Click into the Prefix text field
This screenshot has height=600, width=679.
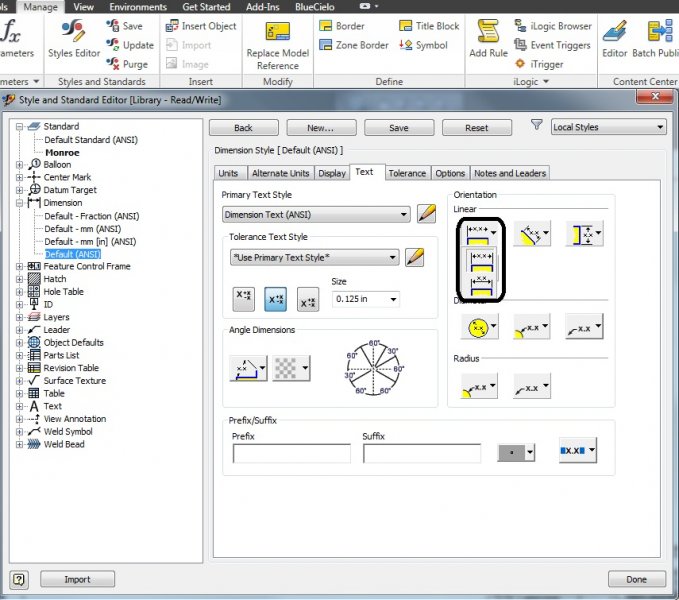pos(291,454)
